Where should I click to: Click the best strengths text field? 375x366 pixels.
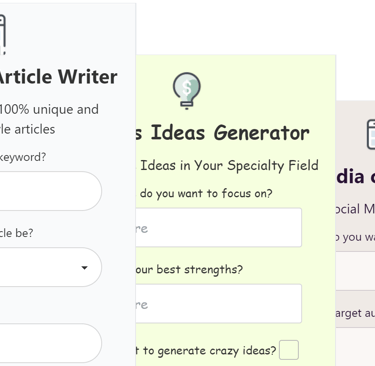(219, 303)
